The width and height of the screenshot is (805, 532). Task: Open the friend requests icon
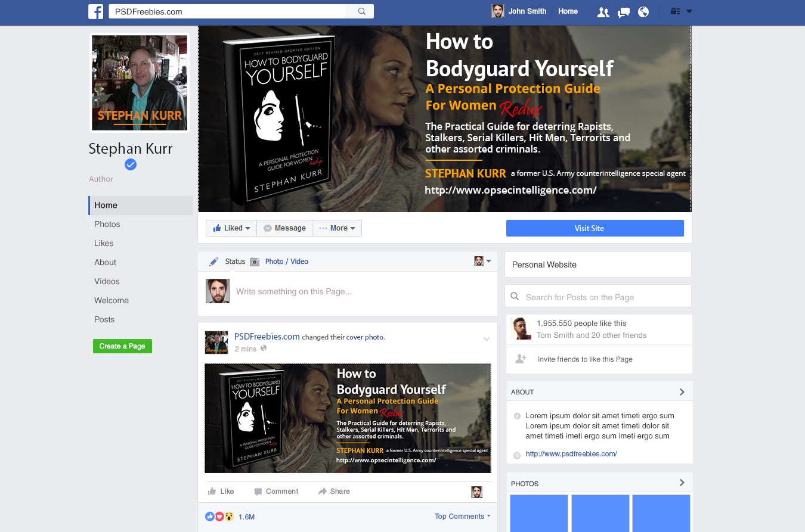click(x=603, y=12)
